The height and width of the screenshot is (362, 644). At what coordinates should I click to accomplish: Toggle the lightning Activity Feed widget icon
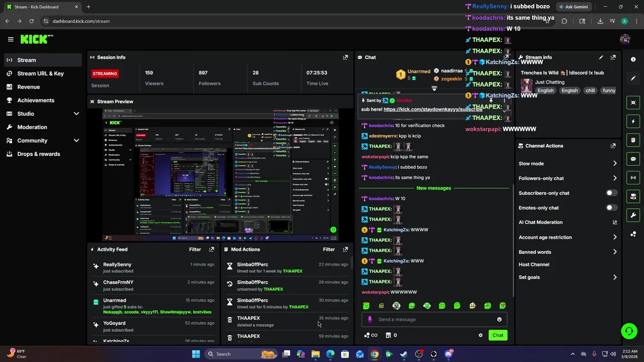633,122
